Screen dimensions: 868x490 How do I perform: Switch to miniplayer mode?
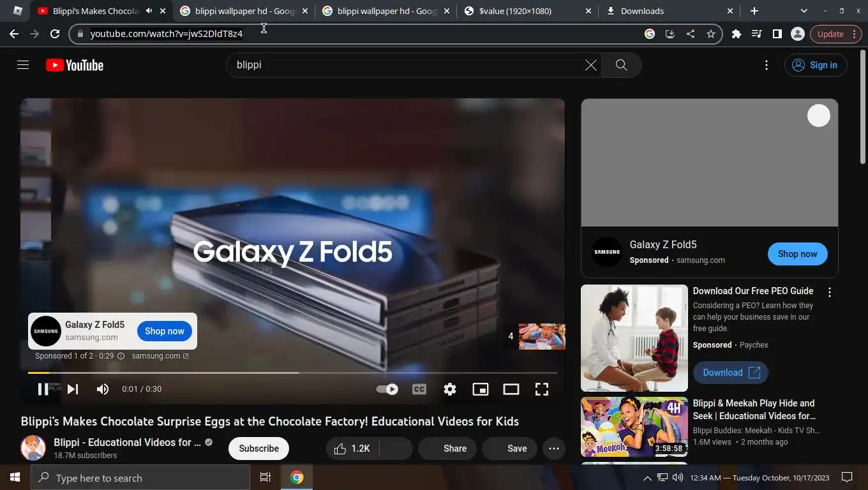[x=481, y=389]
